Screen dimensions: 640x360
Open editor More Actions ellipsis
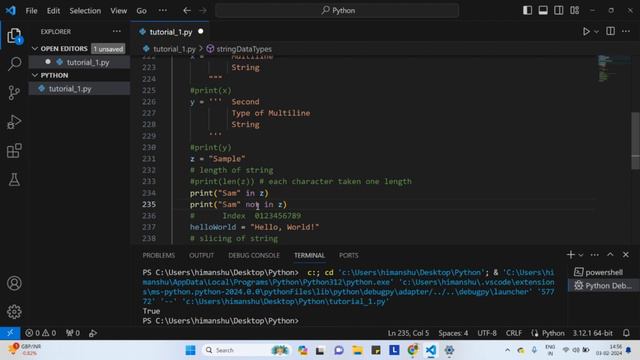[x=626, y=31]
